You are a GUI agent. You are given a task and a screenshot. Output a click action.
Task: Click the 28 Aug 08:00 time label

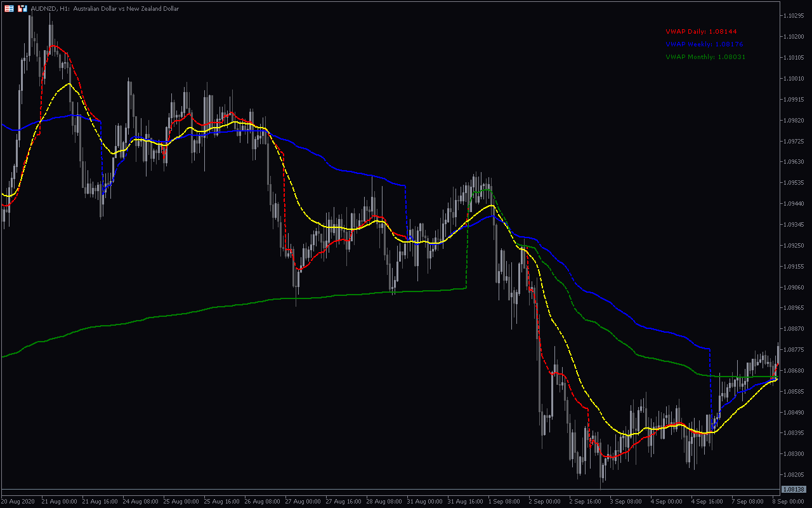tap(384, 502)
